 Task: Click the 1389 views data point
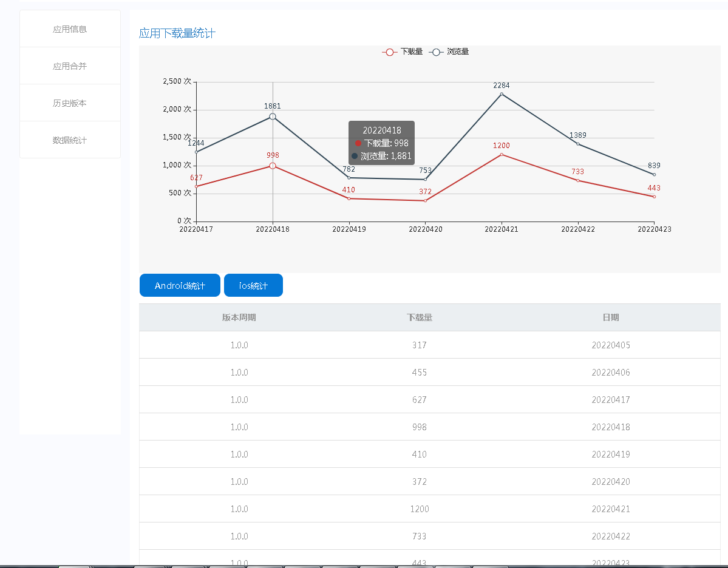pos(578,144)
